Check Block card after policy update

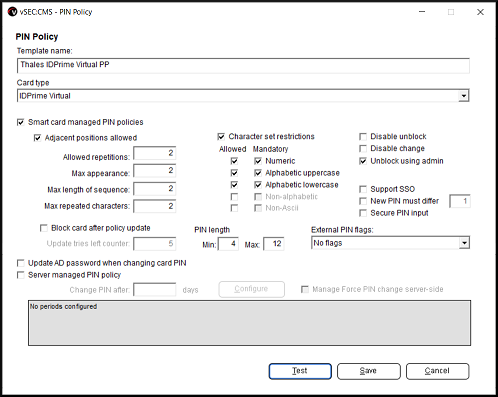44,228
